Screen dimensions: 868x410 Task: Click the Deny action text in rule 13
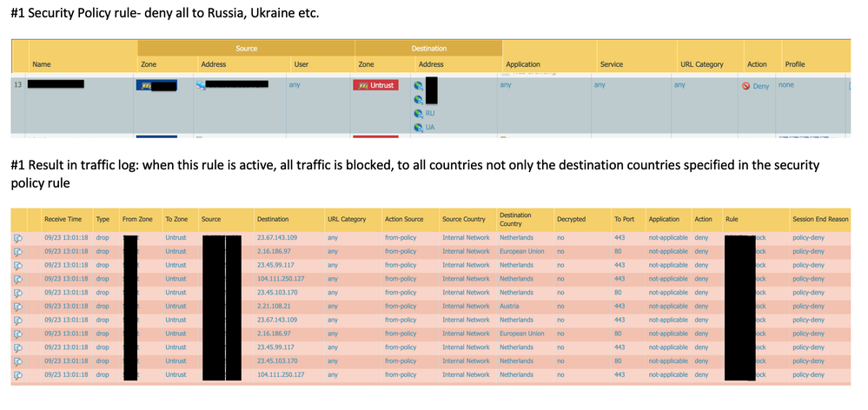pyautogui.click(x=760, y=86)
